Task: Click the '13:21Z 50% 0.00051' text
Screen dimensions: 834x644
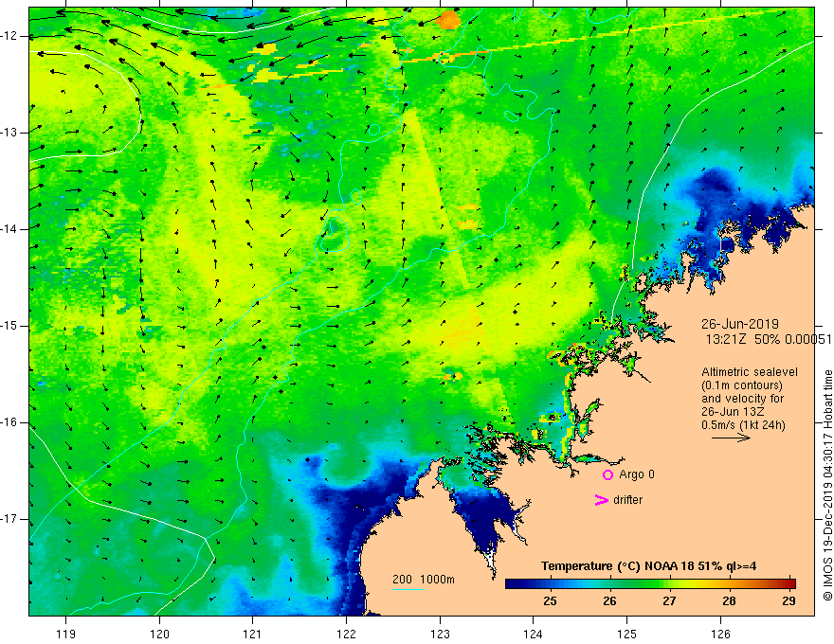Action: 768,339
